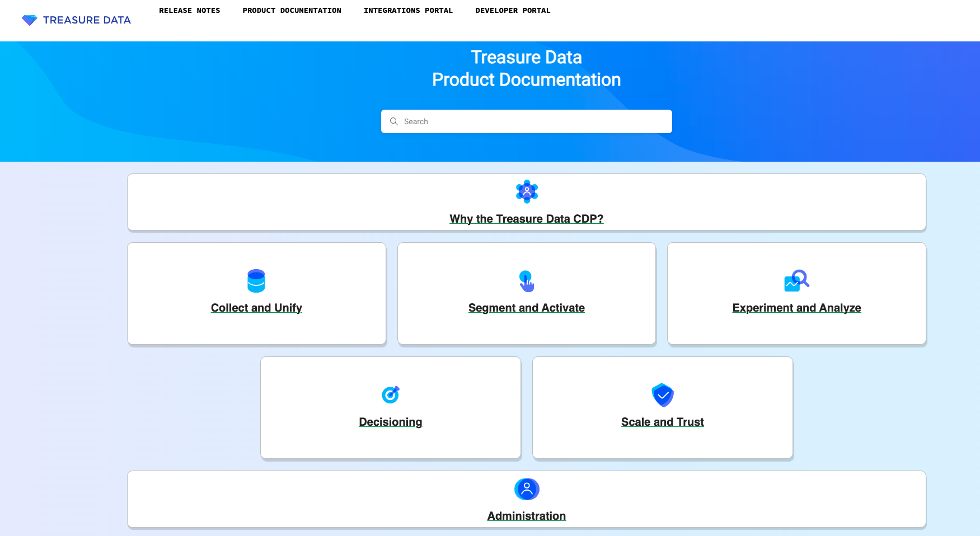Open Product Documentation in the top navigation
This screenshot has width=980, height=536.
pyautogui.click(x=292, y=11)
